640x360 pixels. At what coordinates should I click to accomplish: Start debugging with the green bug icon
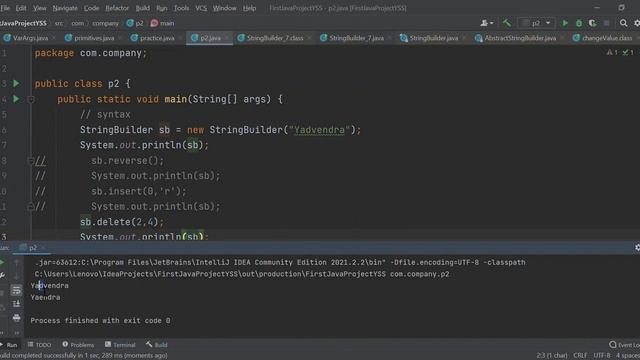(x=579, y=23)
